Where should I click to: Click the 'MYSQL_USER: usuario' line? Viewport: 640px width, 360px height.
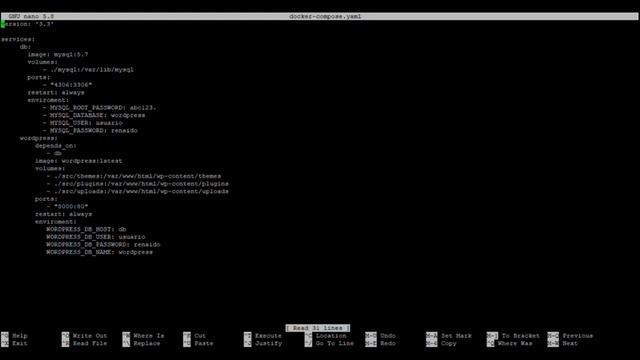82,123
